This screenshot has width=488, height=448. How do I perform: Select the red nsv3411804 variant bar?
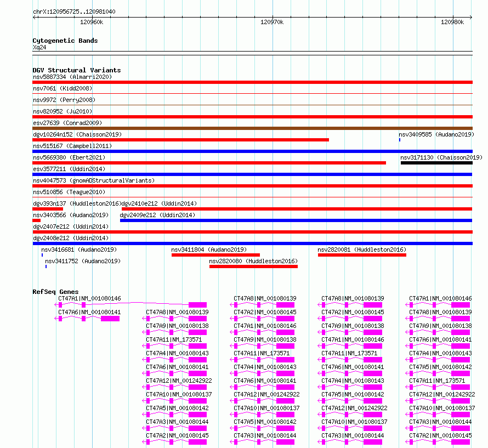click(x=215, y=255)
